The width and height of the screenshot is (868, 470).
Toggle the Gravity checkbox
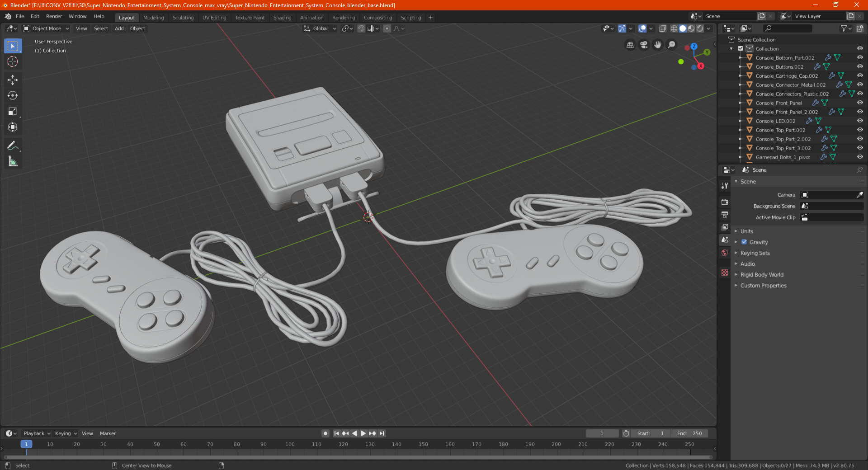click(744, 242)
